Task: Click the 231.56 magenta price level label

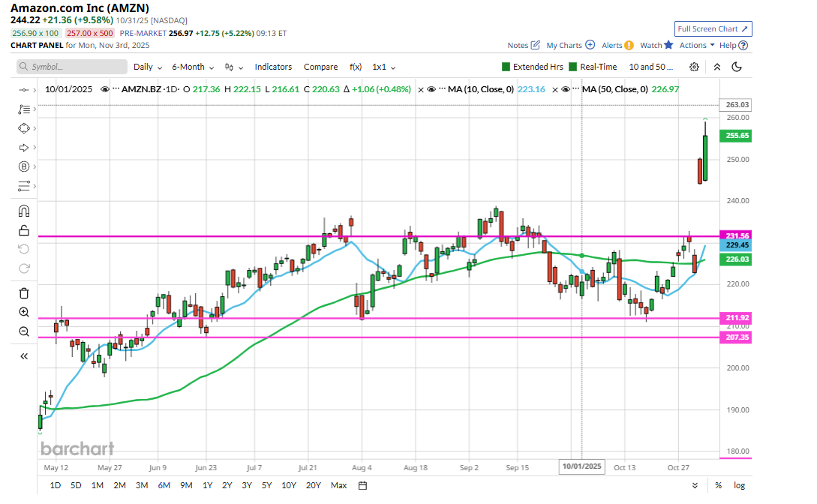Action: (734, 235)
